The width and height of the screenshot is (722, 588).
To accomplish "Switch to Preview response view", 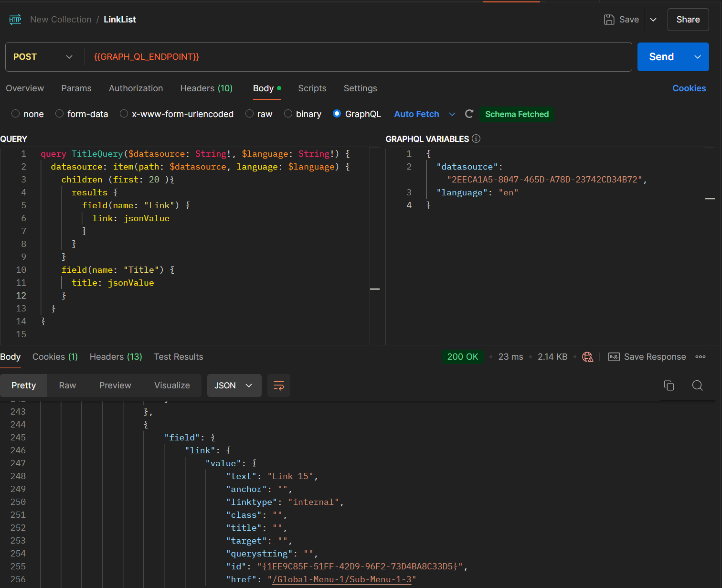I will coord(115,385).
